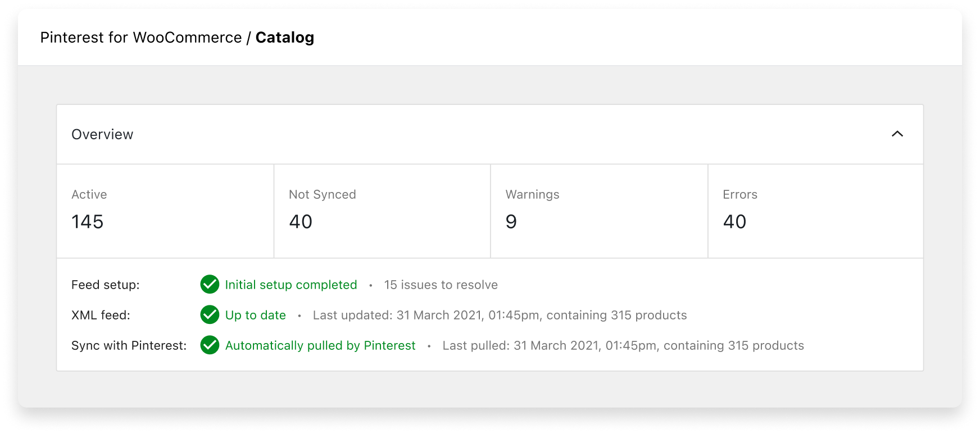Click the Feed setup label

(x=106, y=285)
